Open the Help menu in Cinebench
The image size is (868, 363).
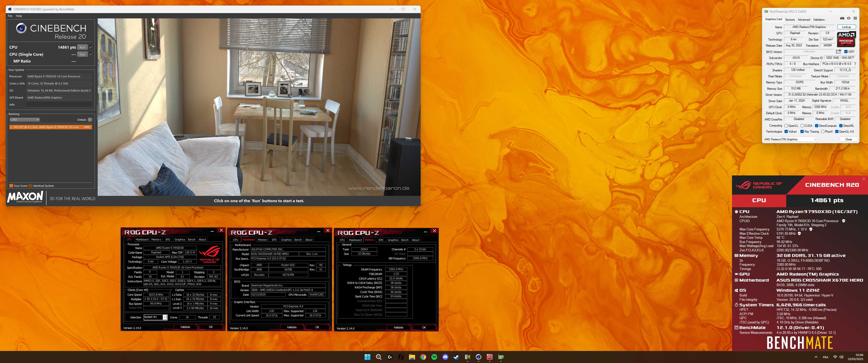19,16
